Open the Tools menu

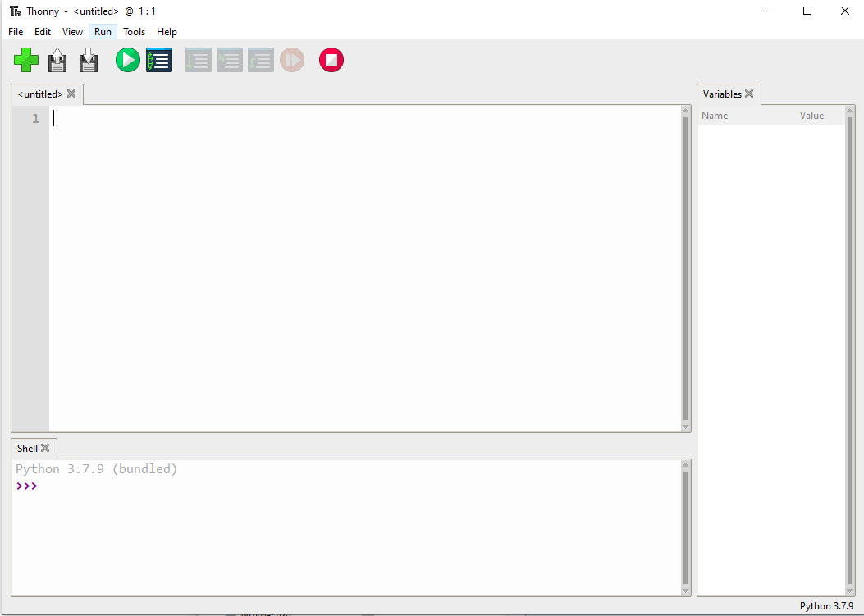[x=134, y=32]
